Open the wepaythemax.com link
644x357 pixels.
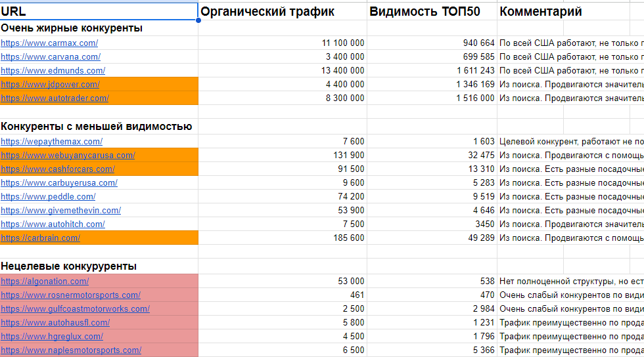tap(52, 142)
